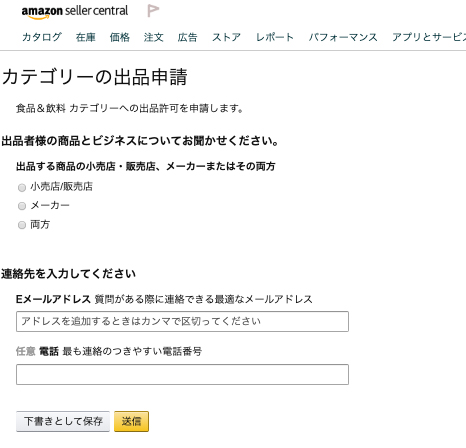Open the 注文 menu
Image resolution: width=466 pixels, height=448 pixels.
pos(154,37)
